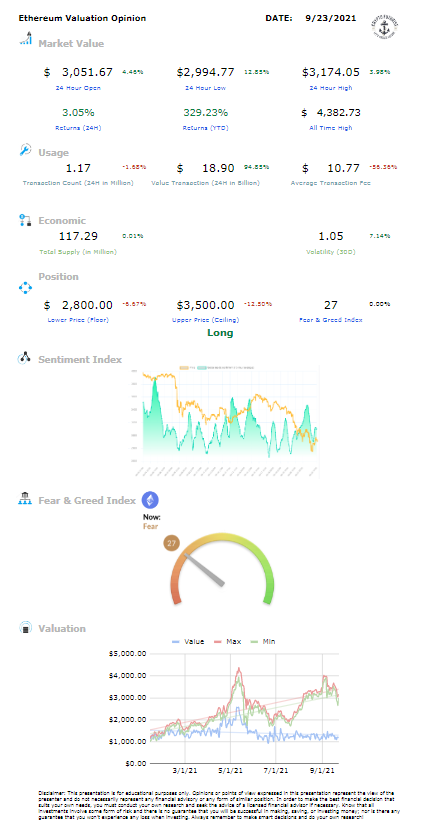Toggle the Value series in valuation legend

tap(188, 642)
